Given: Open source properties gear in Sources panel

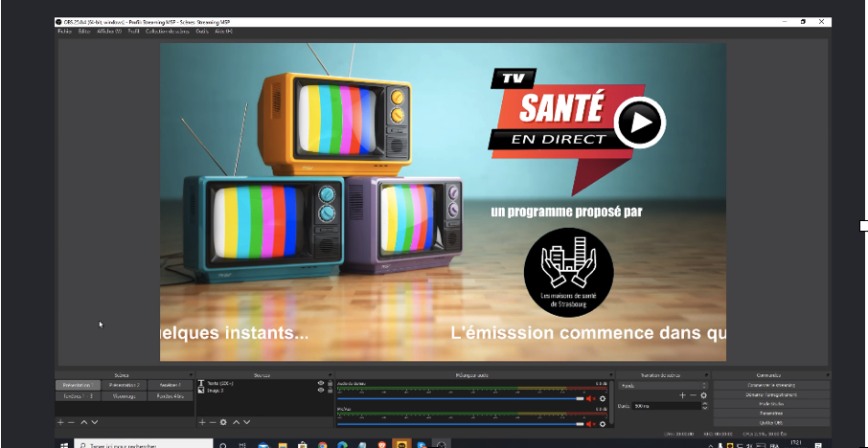Looking at the screenshot, I should pos(223,422).
